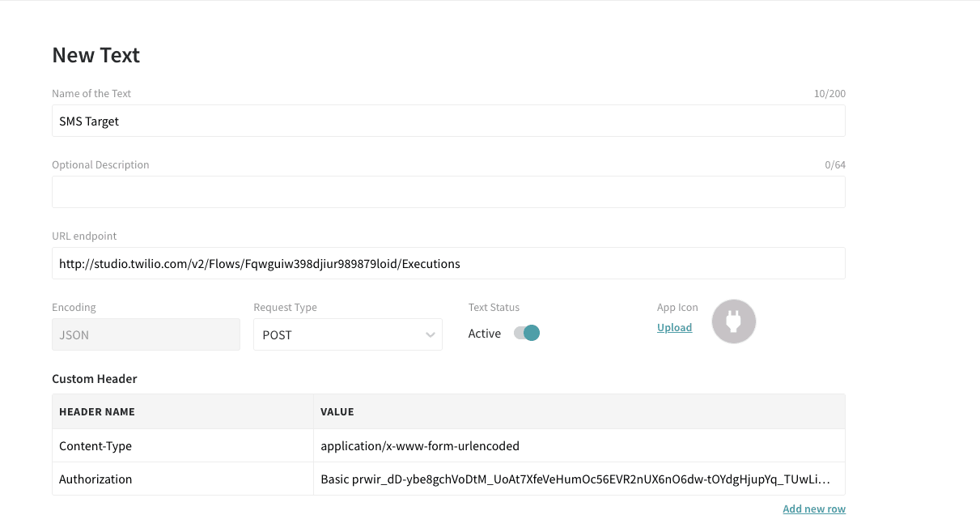Screen dimensions: 980x515
Task: Focus the Name of the Text field
Action: [x=448, y=121]
